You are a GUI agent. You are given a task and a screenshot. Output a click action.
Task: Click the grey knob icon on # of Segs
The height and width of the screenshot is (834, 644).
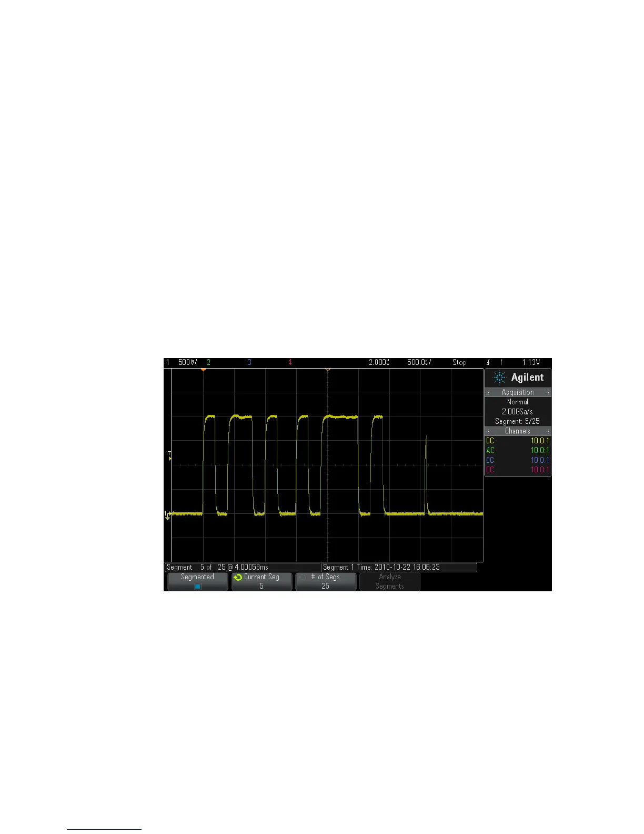pyautogui.click(x=302, y=577)
